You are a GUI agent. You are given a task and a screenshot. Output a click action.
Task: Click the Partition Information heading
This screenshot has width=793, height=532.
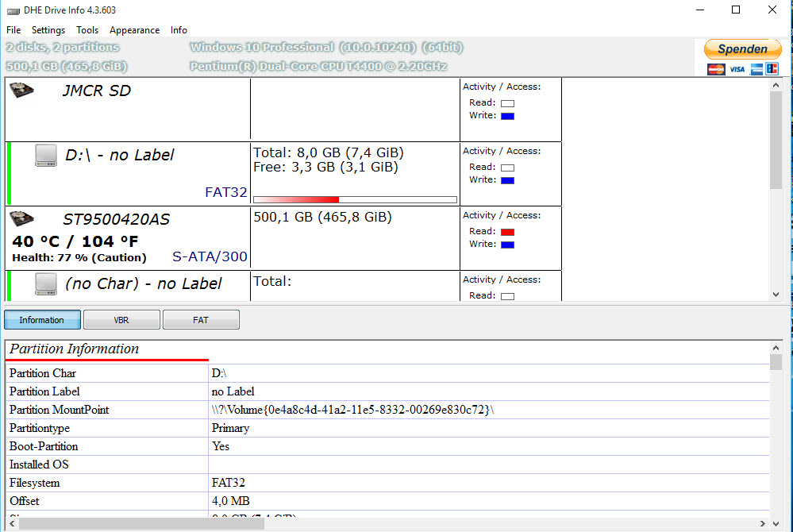pos(74,349)
